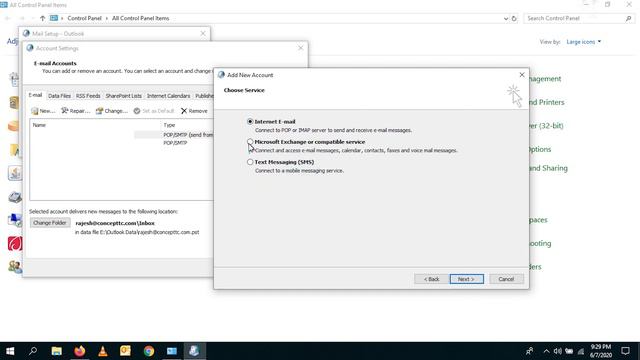Show hidden system tray icons
640x360 pixels.
(x=546, y=351)
